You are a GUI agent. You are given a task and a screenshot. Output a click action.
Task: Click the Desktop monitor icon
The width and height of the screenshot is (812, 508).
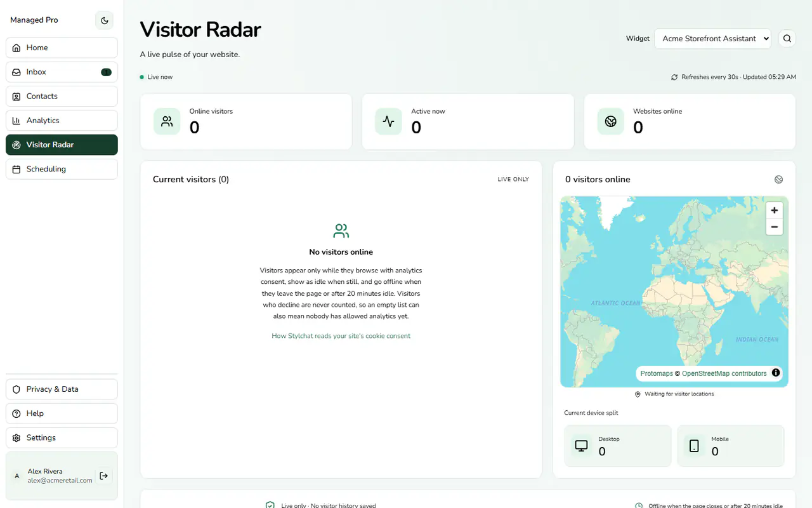[x=581, y=446]
